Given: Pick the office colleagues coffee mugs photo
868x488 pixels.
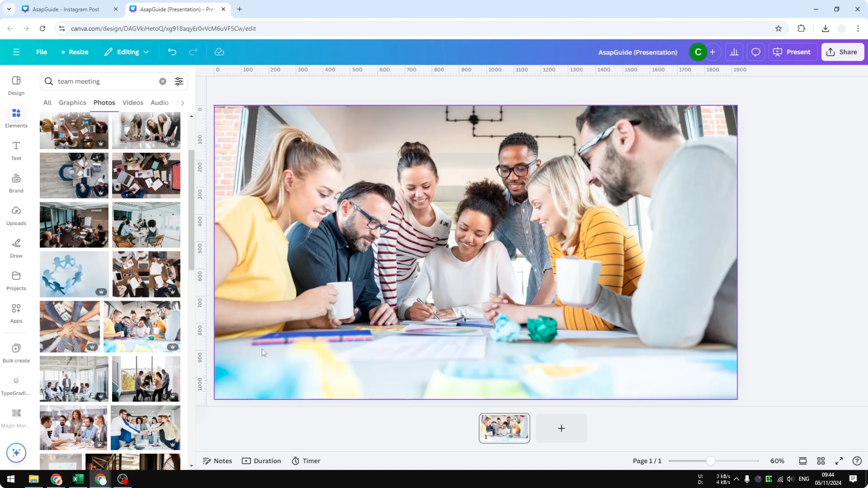Looking at the screenshot, I should [x=142, y=326].
